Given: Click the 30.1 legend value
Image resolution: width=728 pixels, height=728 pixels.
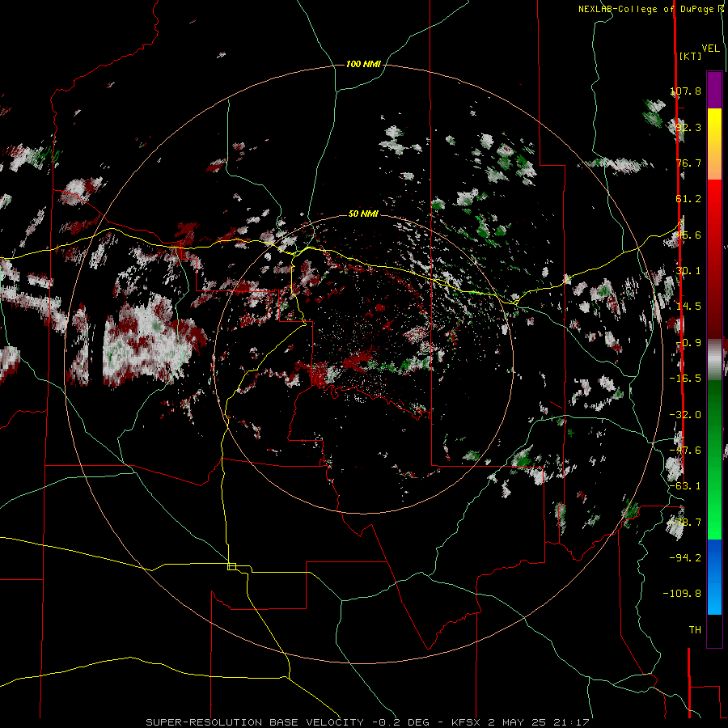Looking at the screenshot, I should [x=688, y=271].
